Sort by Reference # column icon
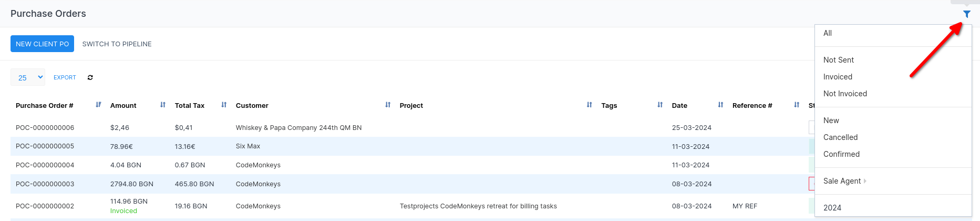980x221 pixels. pos(797,105)
